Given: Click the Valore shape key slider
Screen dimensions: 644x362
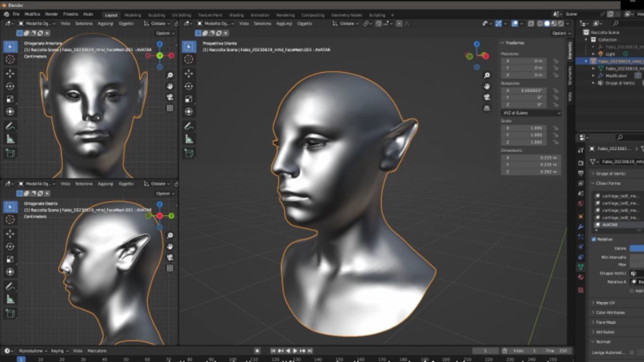Looking at the screenshot, I should click(636, 248).
